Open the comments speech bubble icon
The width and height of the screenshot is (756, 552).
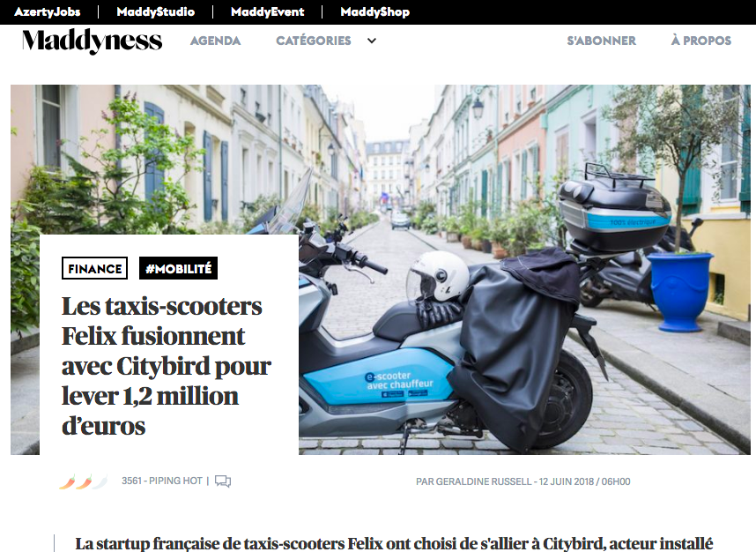pyautogui.click(x=223, y=481)
